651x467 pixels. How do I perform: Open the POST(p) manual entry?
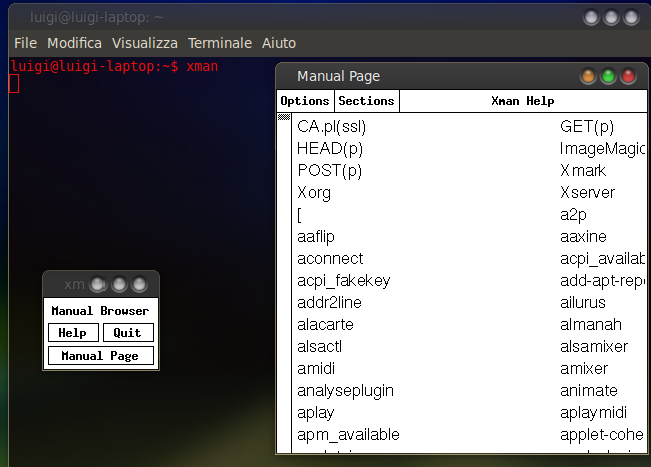click(329, 171)
